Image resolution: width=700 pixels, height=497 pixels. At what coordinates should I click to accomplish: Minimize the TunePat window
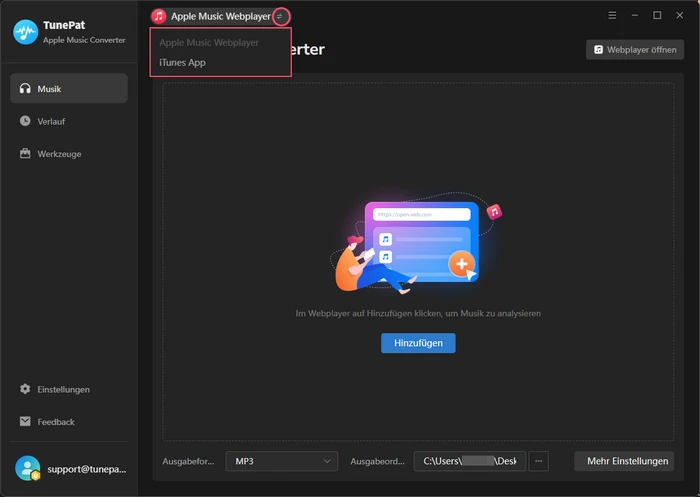click(x=635, y=16)
